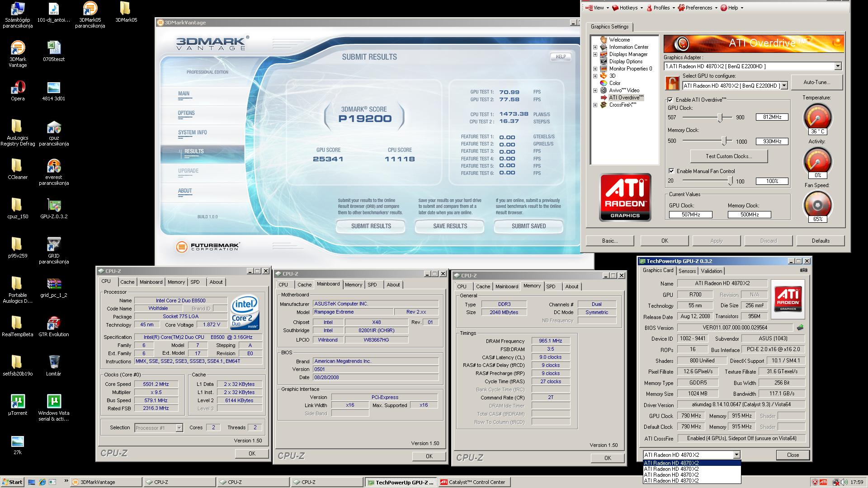
Task: Select Display Options tree item
Action: coord(626,61)
